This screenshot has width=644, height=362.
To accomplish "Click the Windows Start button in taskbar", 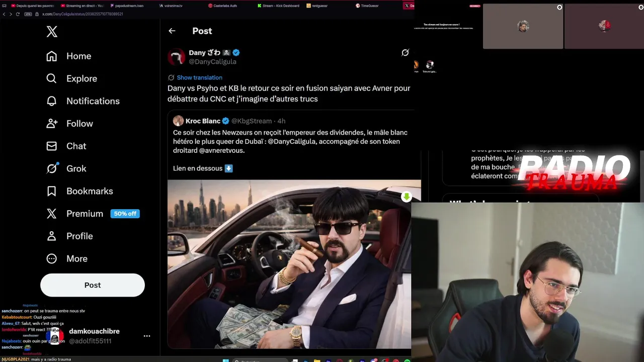I will tap(225, 360).
